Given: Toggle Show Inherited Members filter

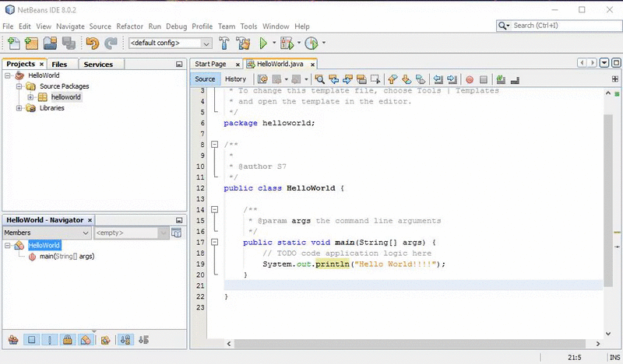Looking at the screenshot, I should (x=13, y=340).
